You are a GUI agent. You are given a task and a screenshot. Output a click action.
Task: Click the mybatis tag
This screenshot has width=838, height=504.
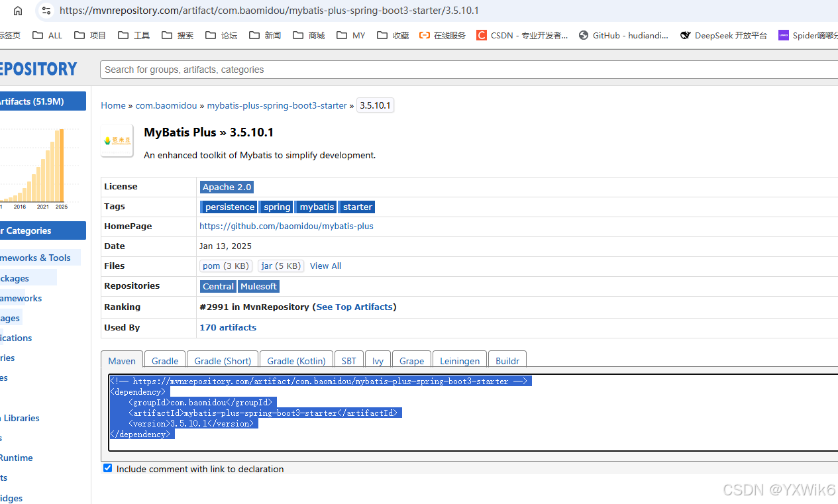pyautogui.click(x=316, y=207)
